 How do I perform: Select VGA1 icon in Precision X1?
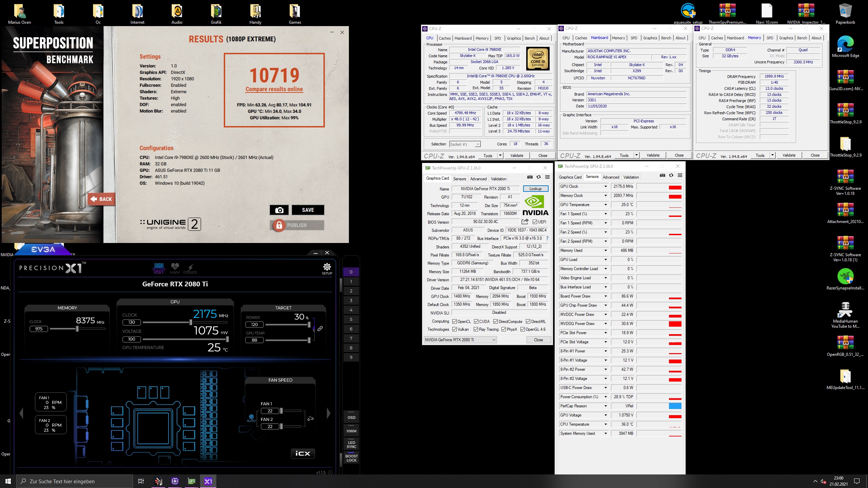point(159,268)
